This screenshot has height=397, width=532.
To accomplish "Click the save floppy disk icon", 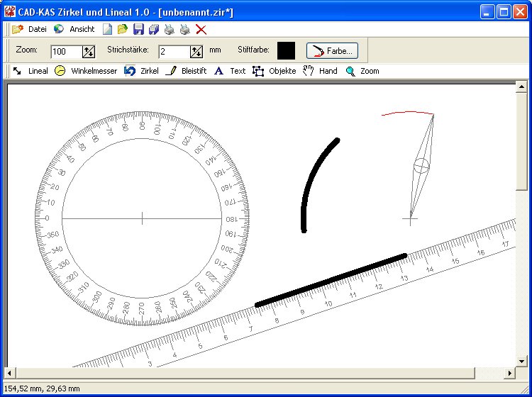I will coord(138,29).
